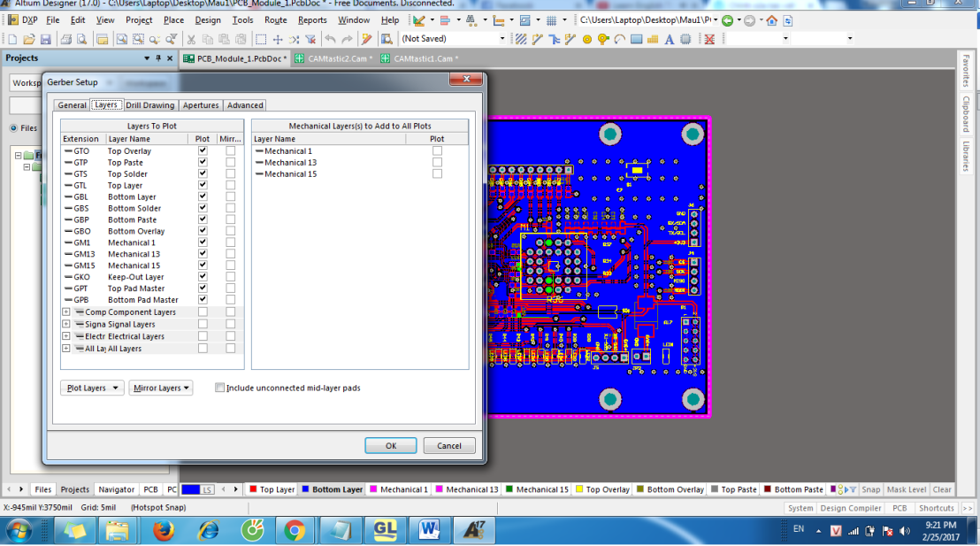
Task: Open the Plot Layers dropdown
Action: tap(91, 388)
